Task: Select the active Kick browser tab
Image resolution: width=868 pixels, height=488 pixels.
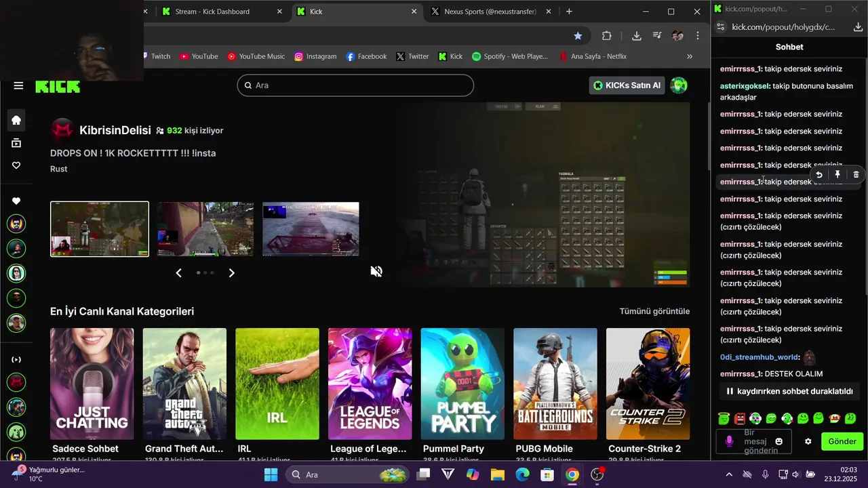Action: (357, 12)
